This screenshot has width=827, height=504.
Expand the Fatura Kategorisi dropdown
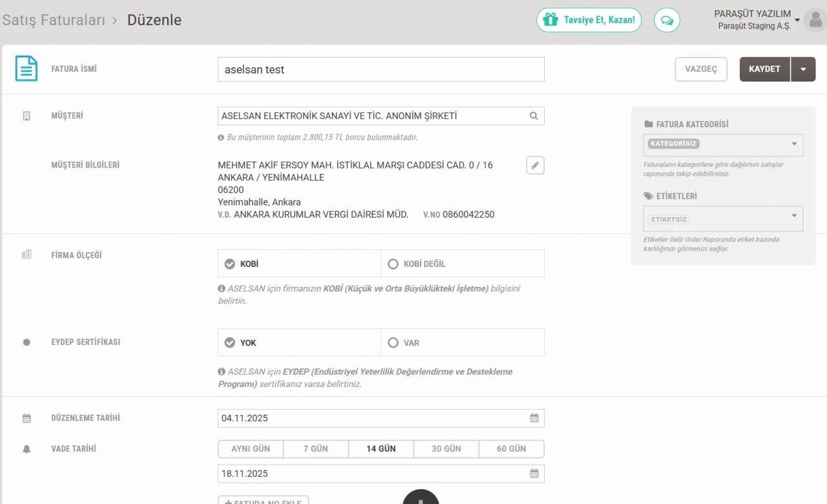click(723, 144)
